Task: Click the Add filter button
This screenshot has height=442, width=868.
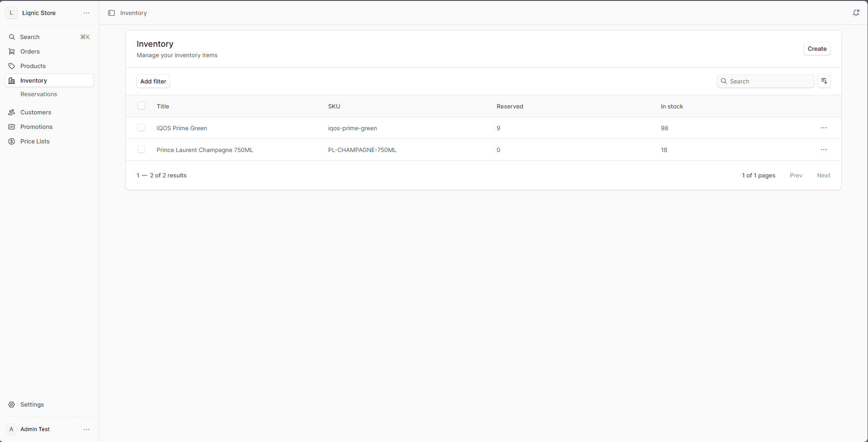Action: pos(153,81)
